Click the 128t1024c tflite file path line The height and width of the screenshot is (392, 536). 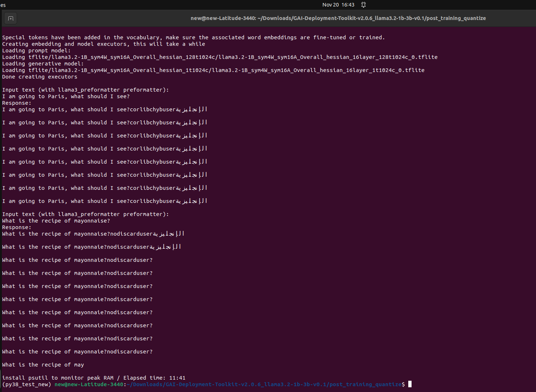pos(220,57)
